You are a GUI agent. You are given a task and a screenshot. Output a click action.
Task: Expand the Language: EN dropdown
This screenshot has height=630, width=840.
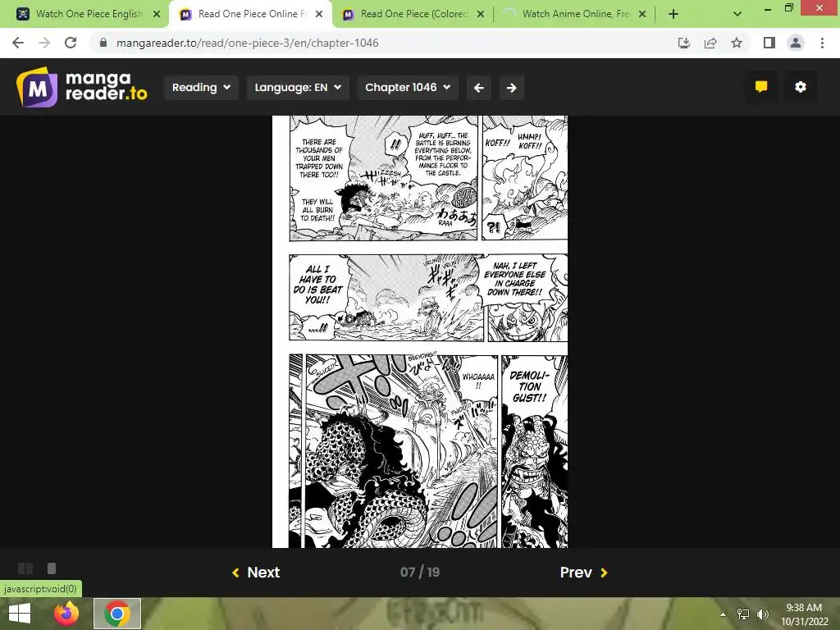point(298,87)
